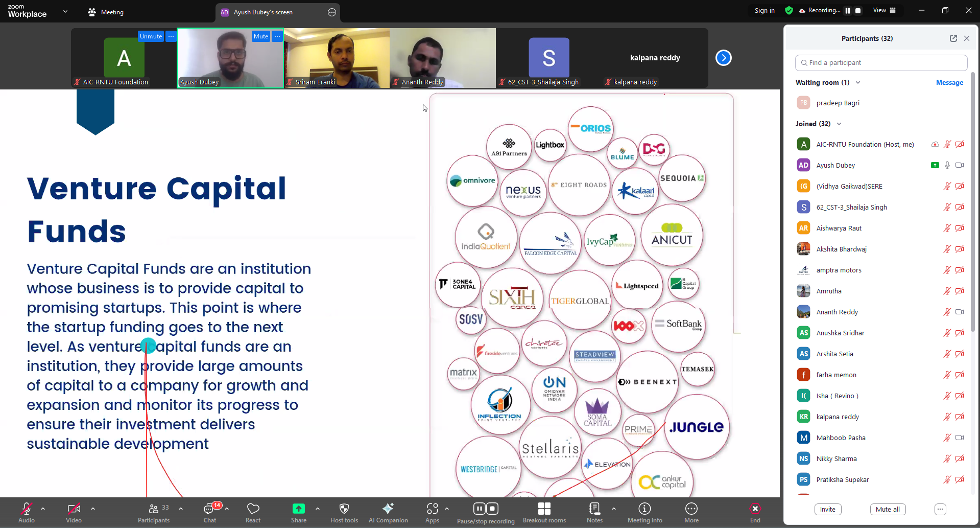Open more options on Ayush Dubey thumbnail
980x528 pixels.
[277, 36]
